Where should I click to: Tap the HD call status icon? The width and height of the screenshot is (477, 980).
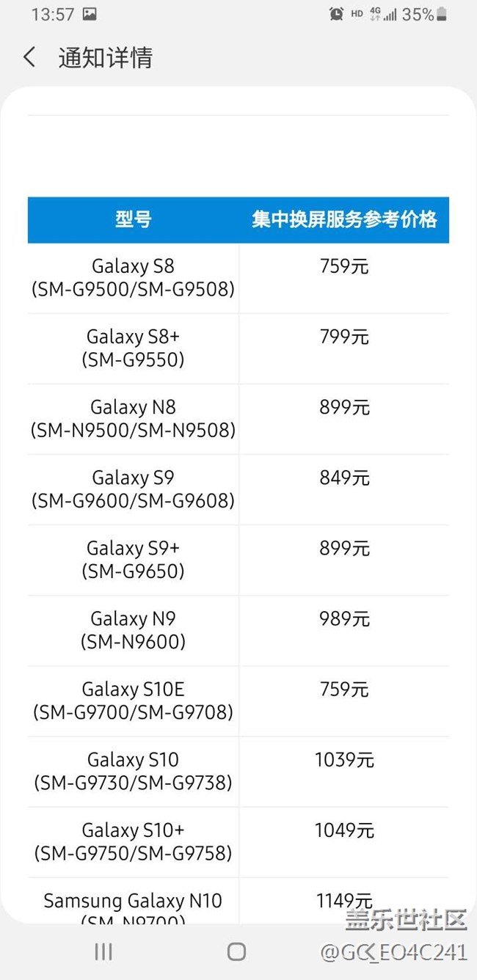(357, 14)
